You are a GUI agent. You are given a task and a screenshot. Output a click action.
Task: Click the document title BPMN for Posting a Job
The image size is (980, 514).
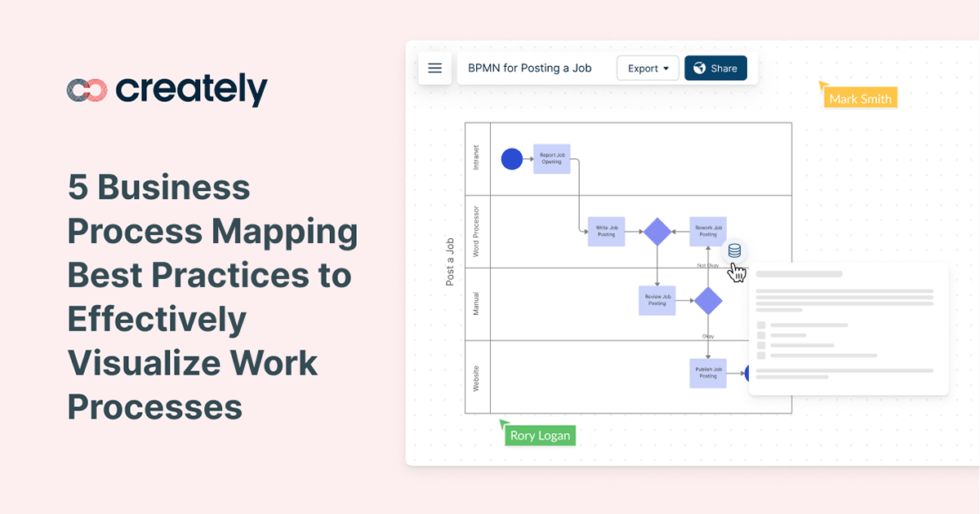tap(529, 69)
